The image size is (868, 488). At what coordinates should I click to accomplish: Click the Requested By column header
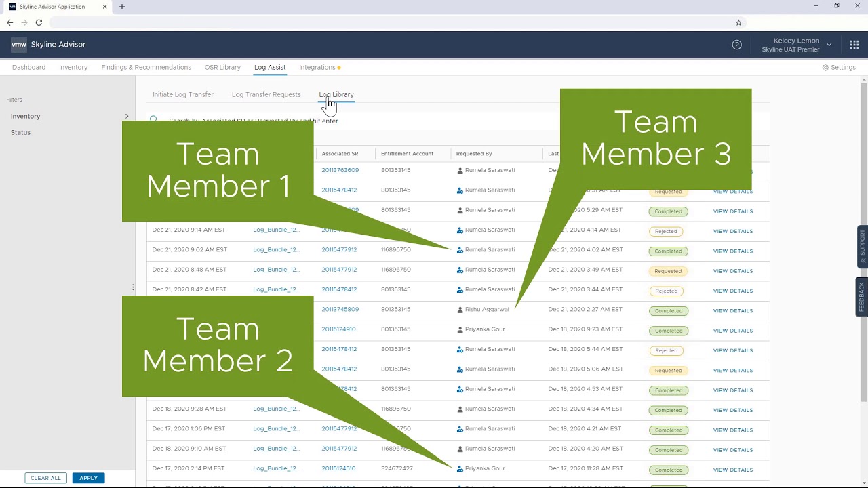coord(474,154)
